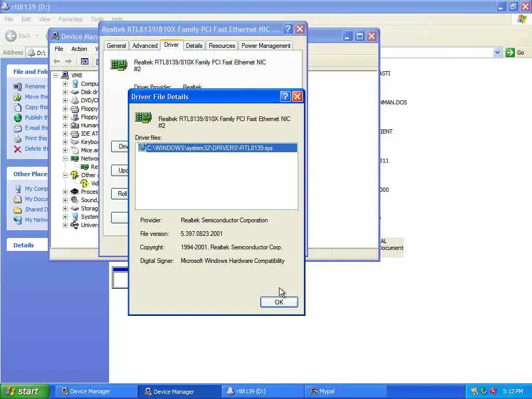Image resolution: width=532 pixels, height=399 pixels.
Task: Click the Device Manager back arrow
Action: (57, 61)
